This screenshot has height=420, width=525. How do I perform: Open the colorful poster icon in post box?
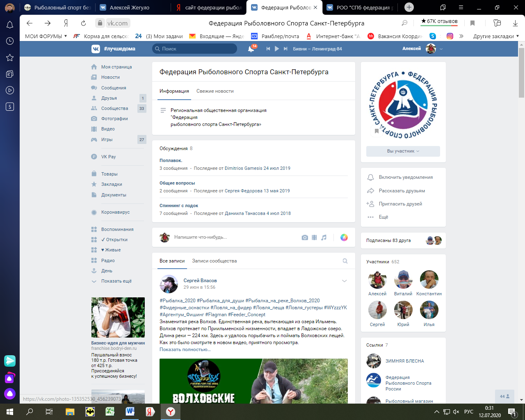(x=344, y=237)
